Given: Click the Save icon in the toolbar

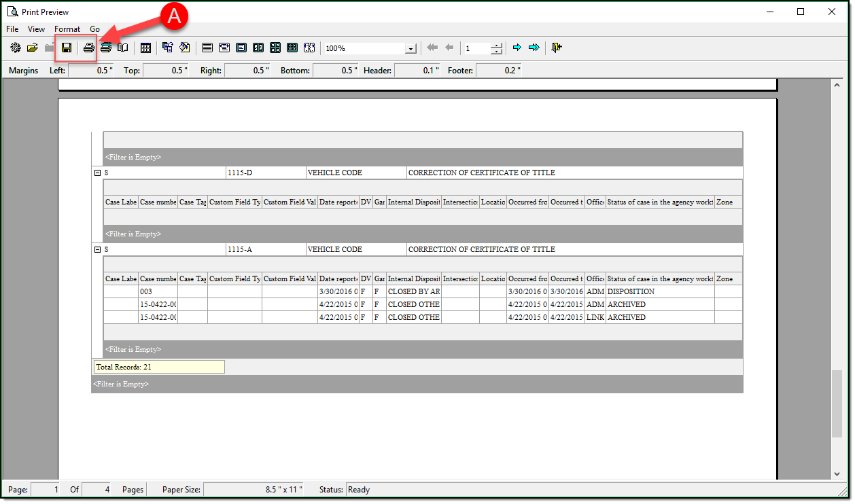Looking at the screenshot, I should click(x=67, y=48).
